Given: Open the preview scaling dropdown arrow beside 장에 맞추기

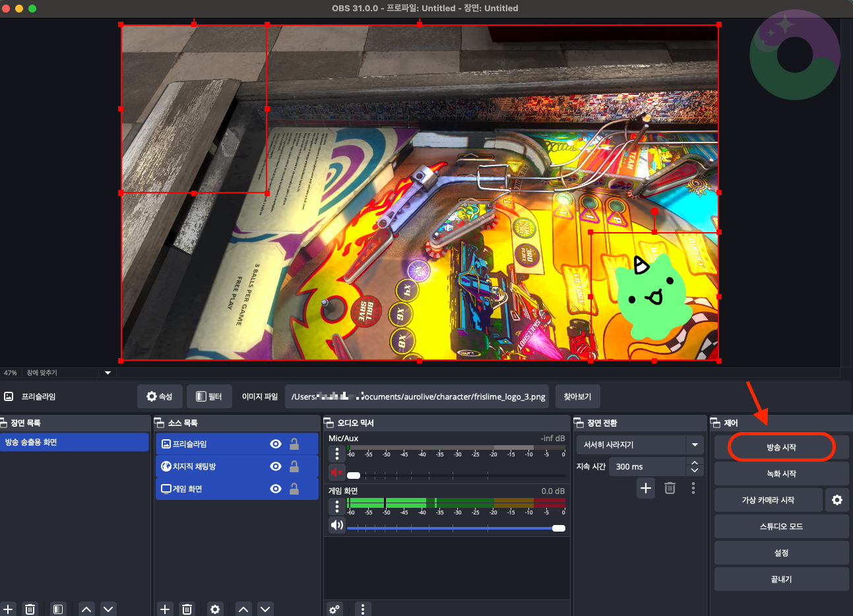Looking at the screenshot, I should [x=108, y=373].
